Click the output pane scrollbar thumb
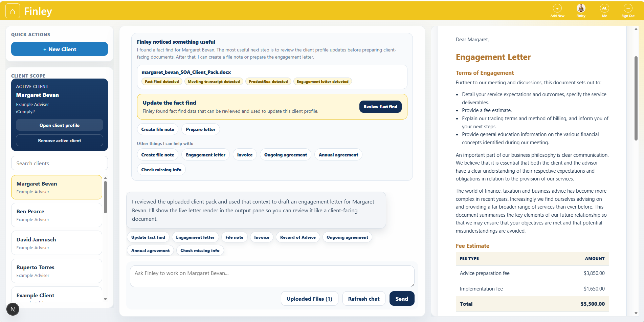 coord(636,98)
